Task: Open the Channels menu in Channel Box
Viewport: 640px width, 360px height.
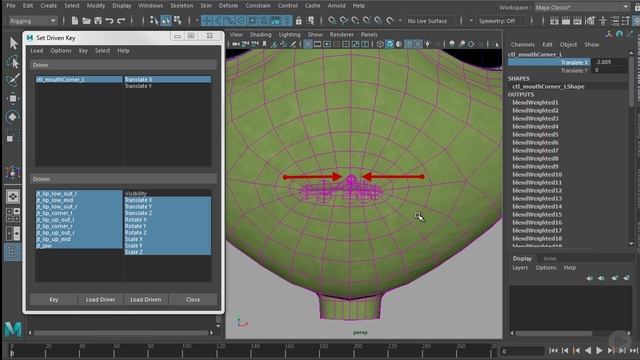Action: 522,44
